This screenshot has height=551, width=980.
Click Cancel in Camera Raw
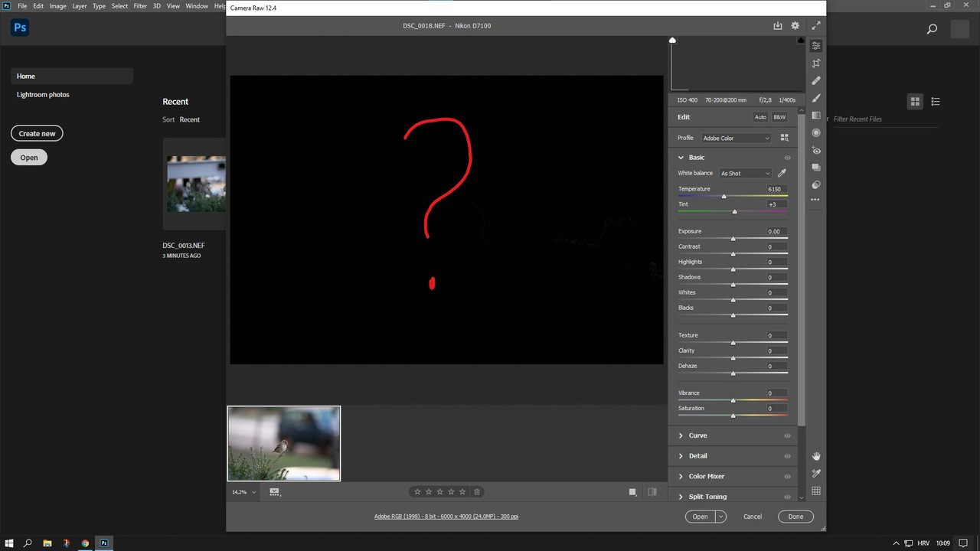coord(753,517)
